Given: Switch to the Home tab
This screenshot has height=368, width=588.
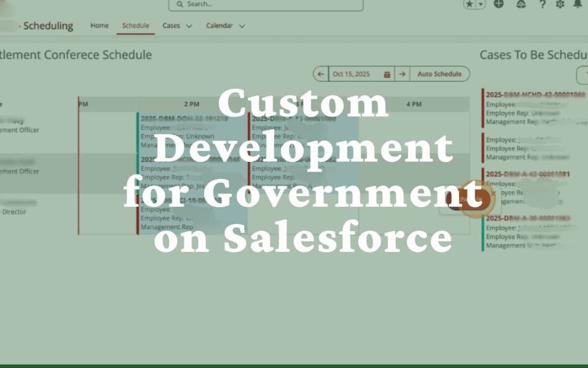Looking at the screenshot, I should (x=99, y=25).
